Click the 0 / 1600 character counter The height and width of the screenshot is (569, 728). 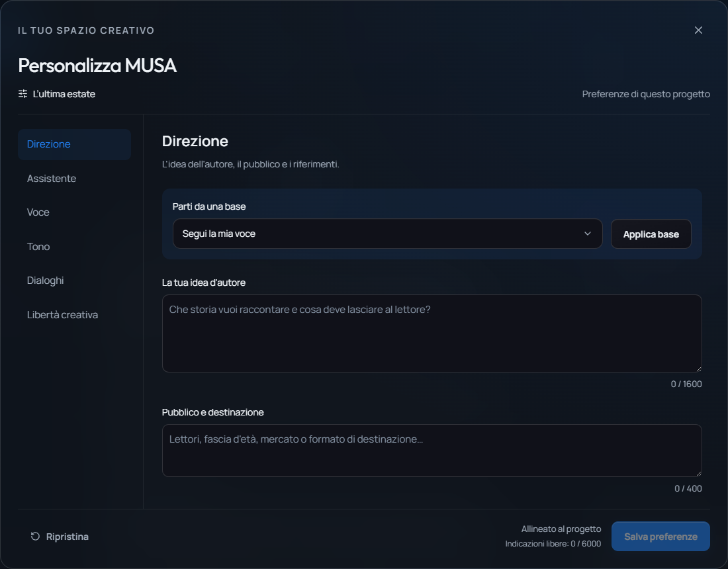click(686, 384)
